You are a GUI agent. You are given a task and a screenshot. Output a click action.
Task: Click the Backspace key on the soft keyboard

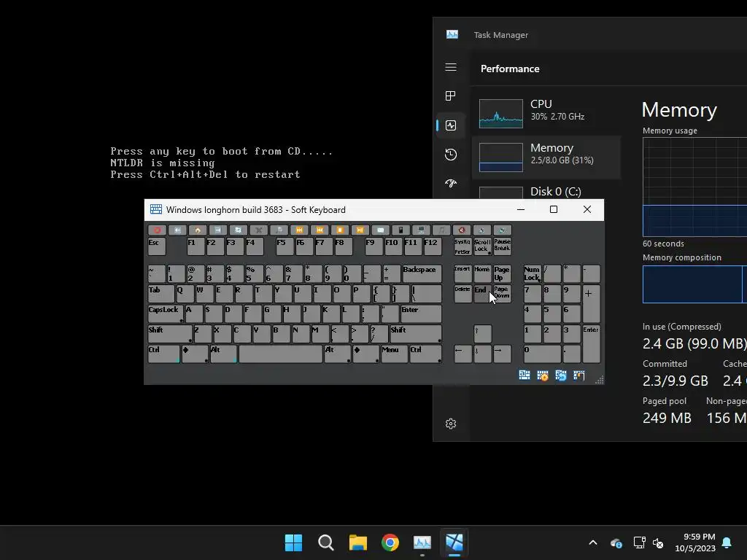(422, 274)
